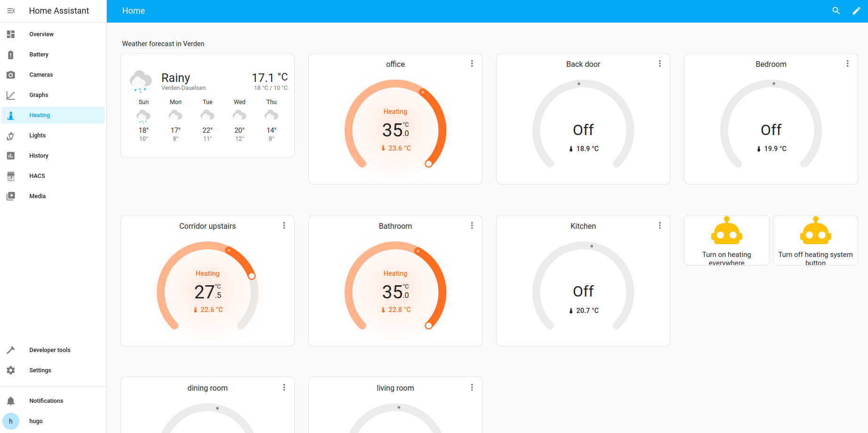Viewport: 868px width, 433px height.
Task: Open the Settings gear in the sidebar
Action: [x=11, y=370]
